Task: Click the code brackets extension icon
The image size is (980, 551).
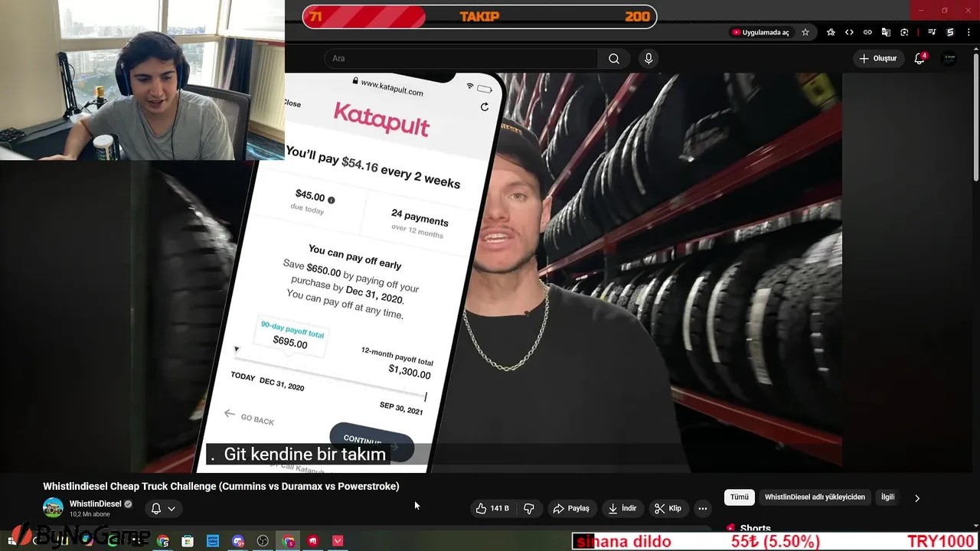Action: pyautogui.click(x=849, y=32)
